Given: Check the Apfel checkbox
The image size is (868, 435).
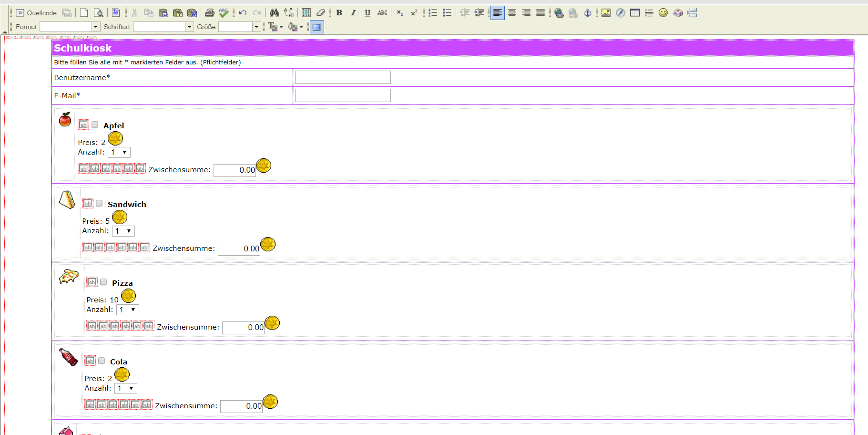Looking at the screenshot, I should (95, 124).
